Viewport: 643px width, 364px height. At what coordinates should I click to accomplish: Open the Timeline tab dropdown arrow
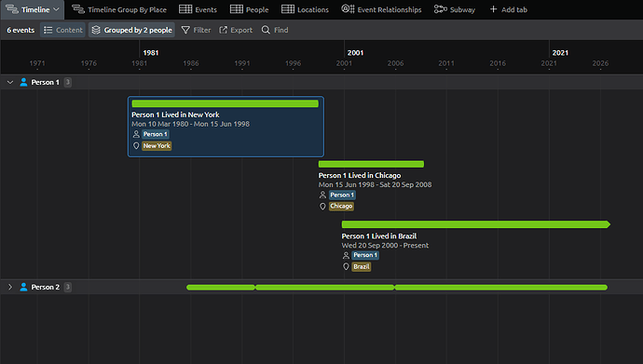tap(56, 9)
